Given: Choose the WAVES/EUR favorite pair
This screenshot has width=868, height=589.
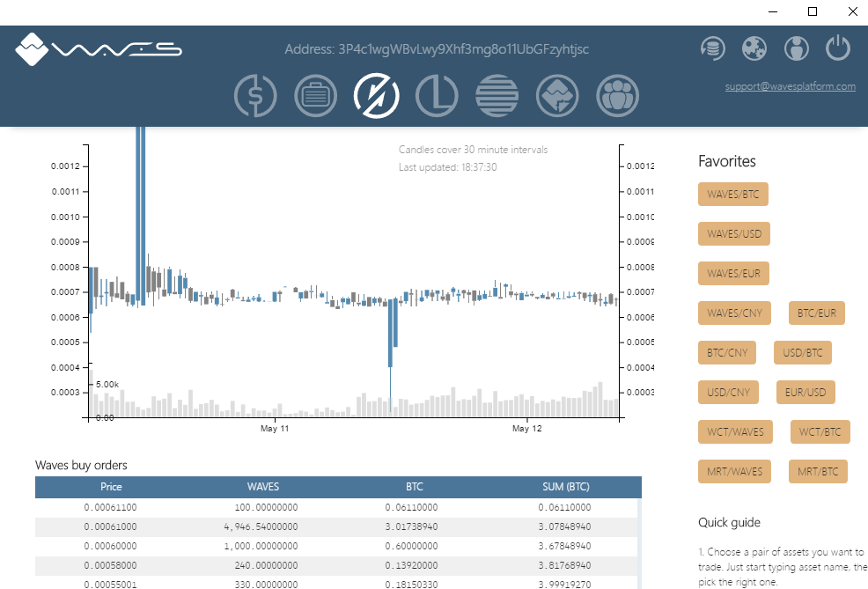Looking at the screenshot, I should point(733,274).
